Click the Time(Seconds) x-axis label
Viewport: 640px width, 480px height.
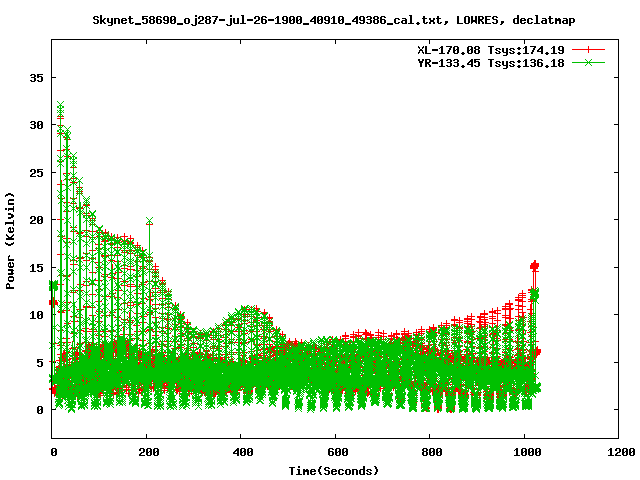pos(334,471)
